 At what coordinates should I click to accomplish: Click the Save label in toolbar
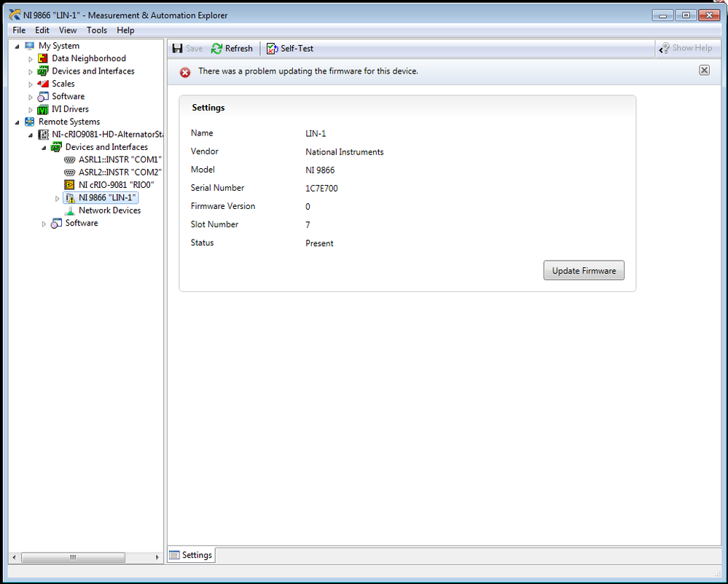click(194, 48)
